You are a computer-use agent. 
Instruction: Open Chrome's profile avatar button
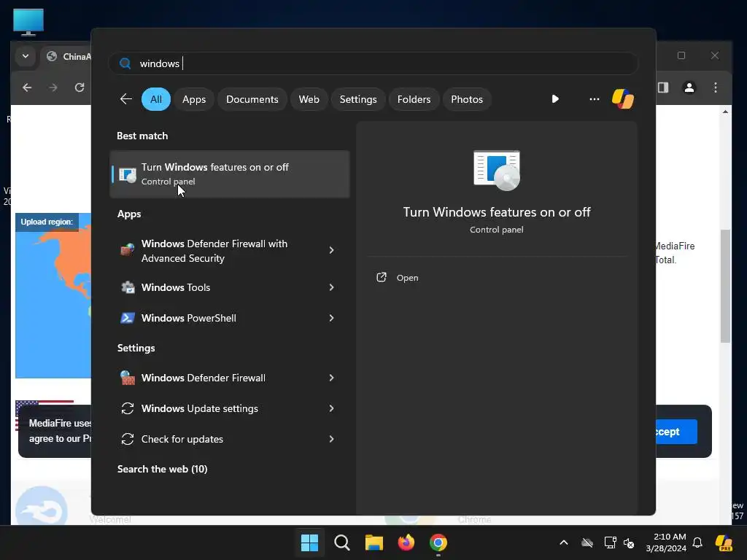click(x=689, y=87)
